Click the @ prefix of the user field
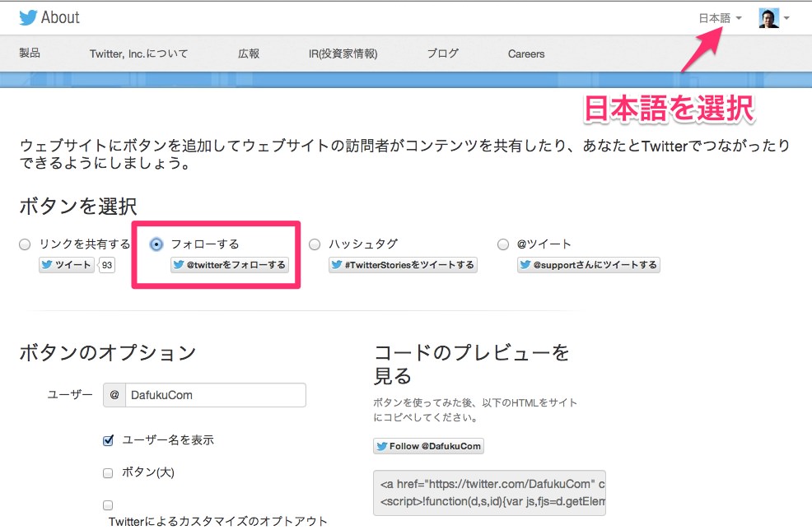Image resolution: width=812 pixels, height=530 pixels. (x=114, y=395)
